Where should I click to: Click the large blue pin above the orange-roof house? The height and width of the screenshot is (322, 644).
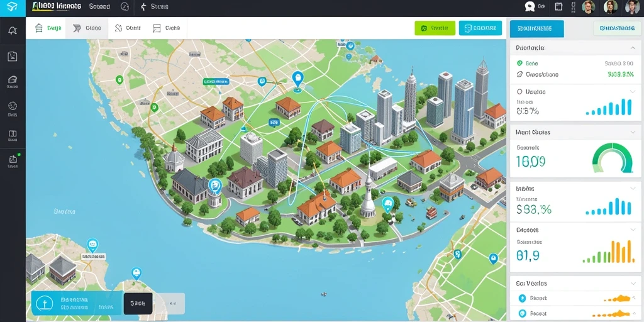tap(297, 79)
